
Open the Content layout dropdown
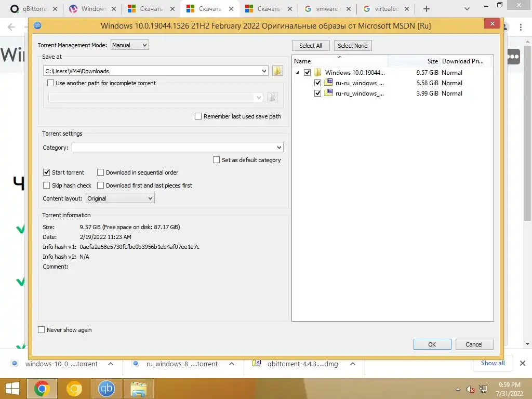pyautogui.click(x=120, y=198)
